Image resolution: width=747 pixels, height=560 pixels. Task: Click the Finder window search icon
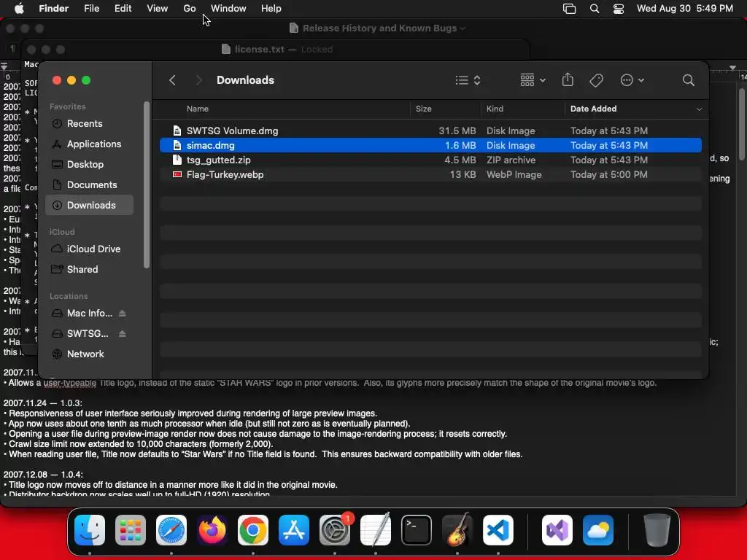pyautogui.click(x=688, y=80)
